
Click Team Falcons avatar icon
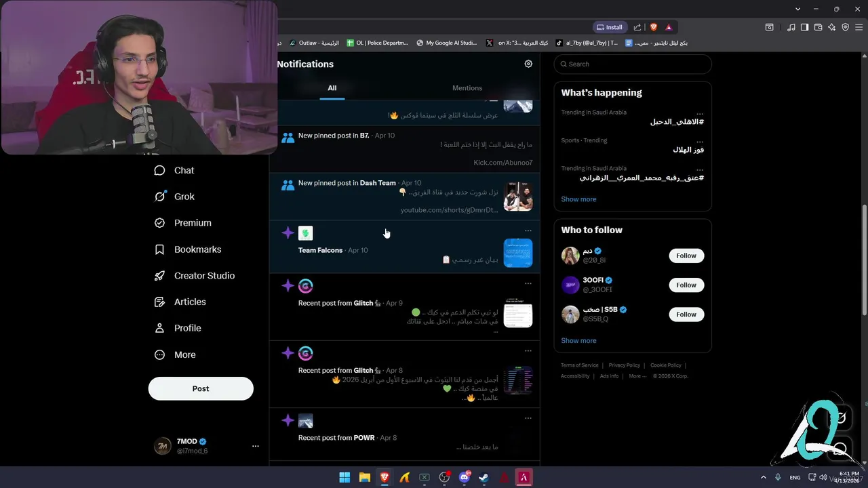pos(305,233)
